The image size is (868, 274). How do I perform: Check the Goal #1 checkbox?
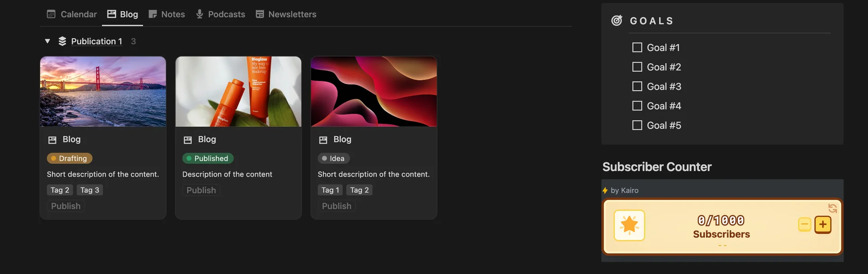pos(637,47)
